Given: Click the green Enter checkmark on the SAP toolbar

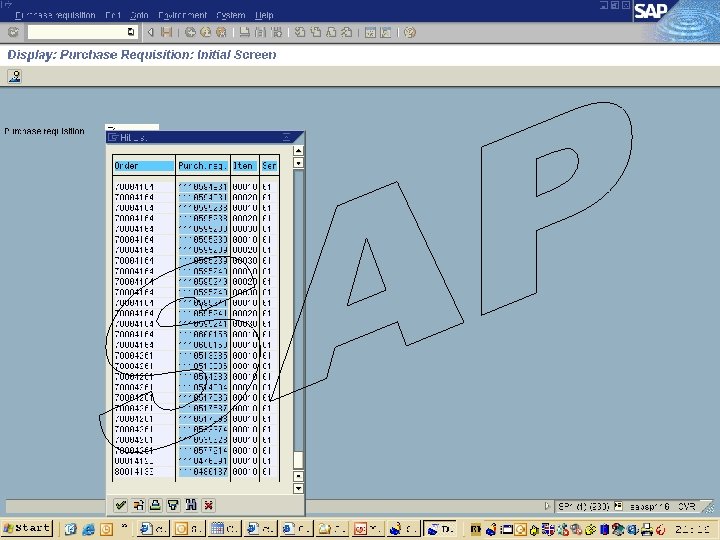Looking at the screenshot, I should (13, 32).
